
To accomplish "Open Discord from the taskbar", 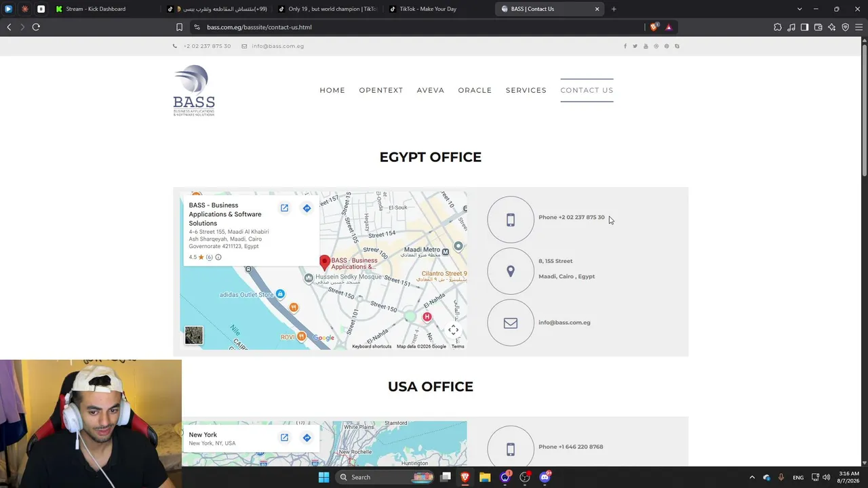I will [x=545, y=477].
